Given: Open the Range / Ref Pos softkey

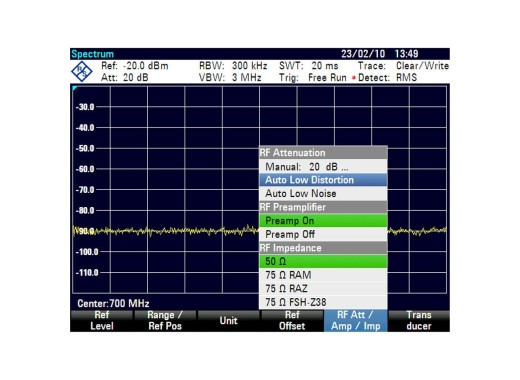Looking at the screenshot, I should (x=165, y=321).
